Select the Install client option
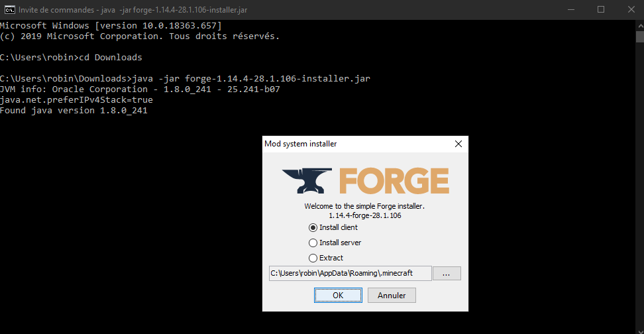 313,227
